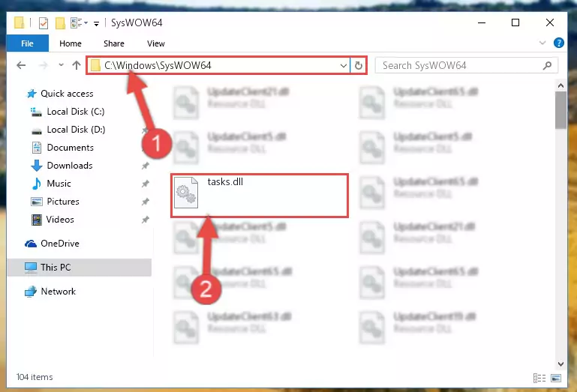Click the Downloads blue arrow icon
The width and height of the screenshot is (577, 392).
click(x=37, y=166)
